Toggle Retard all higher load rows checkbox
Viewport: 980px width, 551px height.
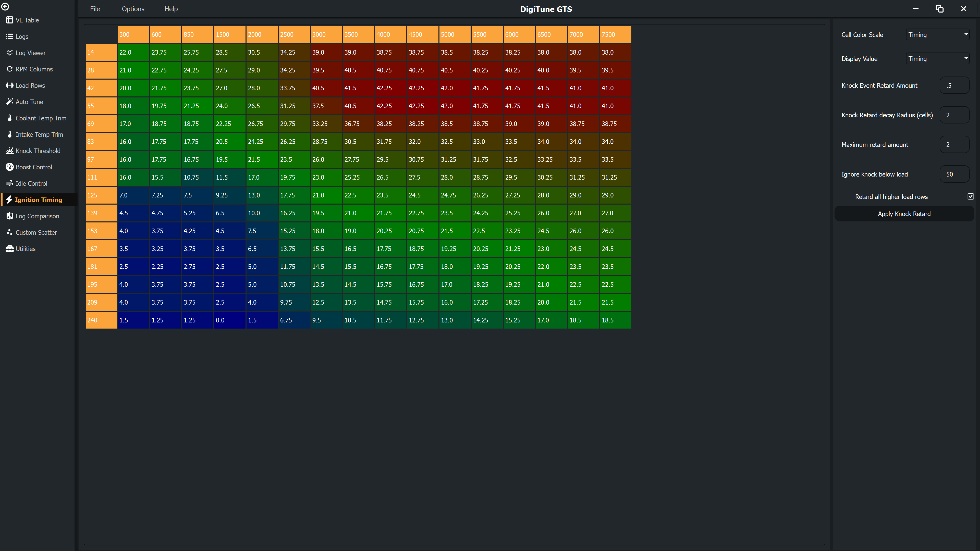(x=971, y=197)
